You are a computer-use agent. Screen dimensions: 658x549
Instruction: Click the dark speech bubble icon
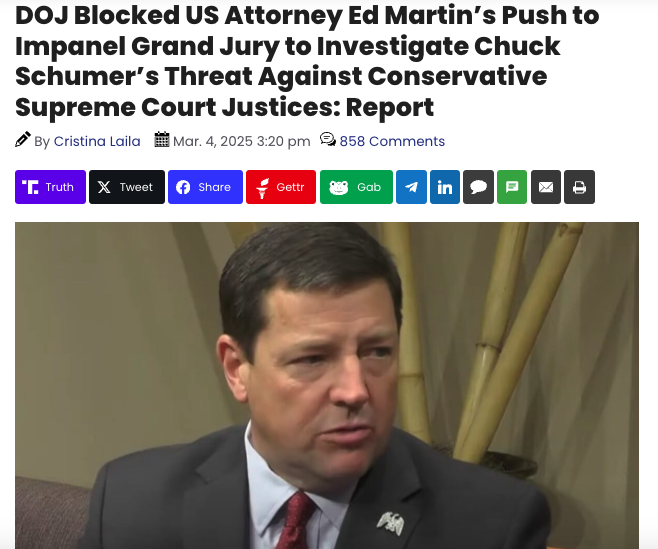(478, 187)
